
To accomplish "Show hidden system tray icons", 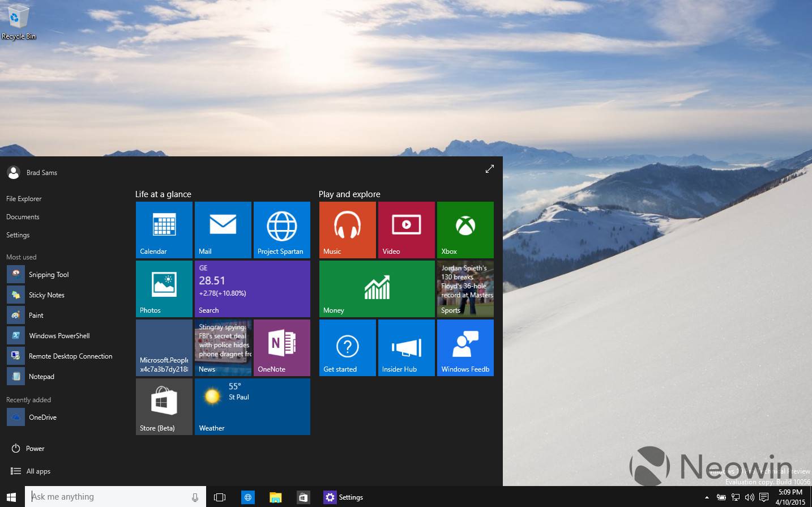I will click(x=707, y=497).
